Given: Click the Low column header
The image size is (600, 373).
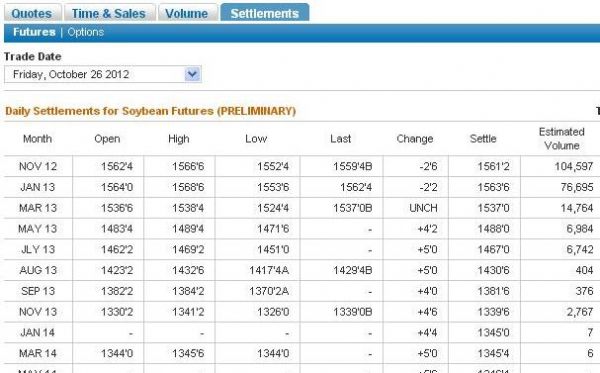Looking at the screenshot, I should tap(256, 138).
